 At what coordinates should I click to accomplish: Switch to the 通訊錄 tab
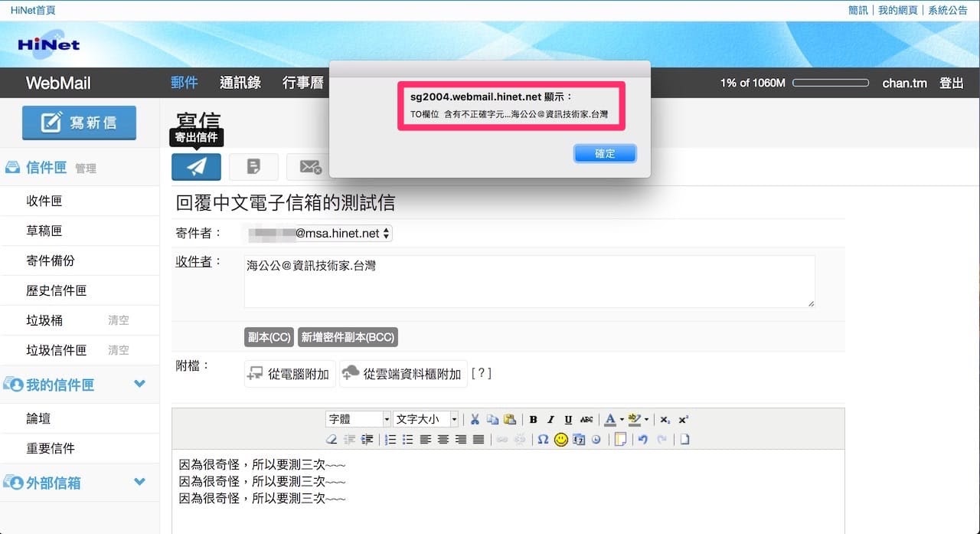point(240,83)
